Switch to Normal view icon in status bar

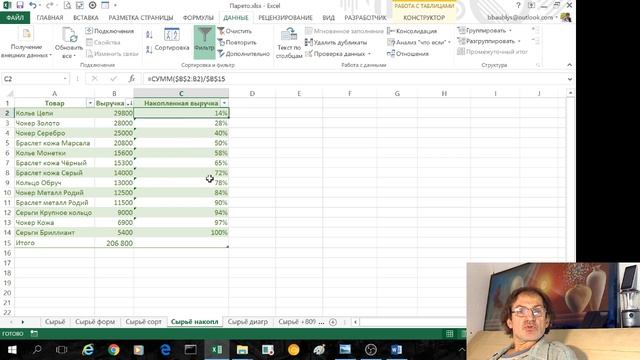click(449, 334)
